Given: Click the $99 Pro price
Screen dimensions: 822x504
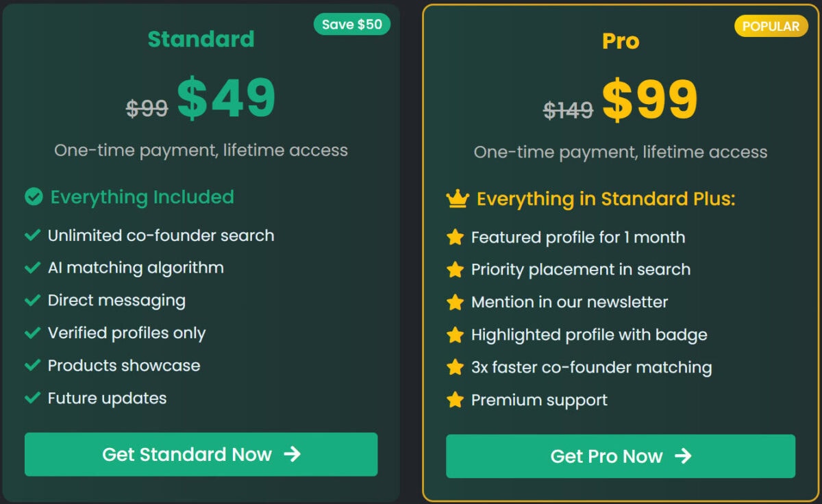Looking at the screenshot, I should tap(649, 100).
